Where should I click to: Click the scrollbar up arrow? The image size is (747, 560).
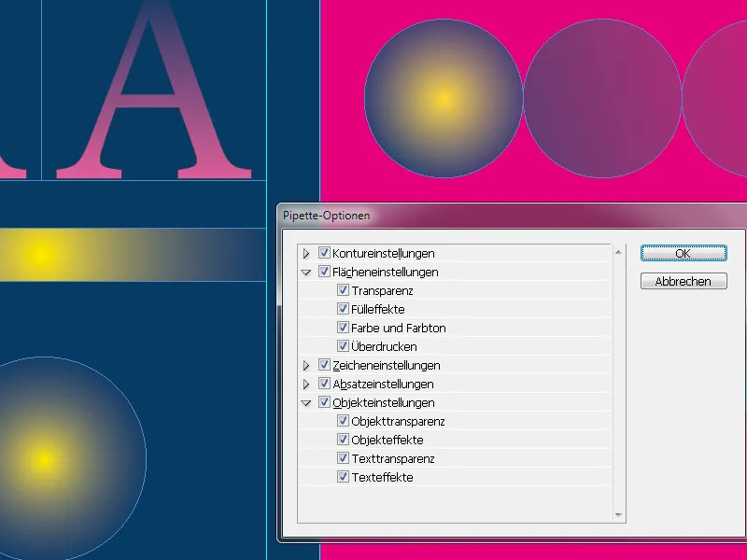click(x=618, y=250)
